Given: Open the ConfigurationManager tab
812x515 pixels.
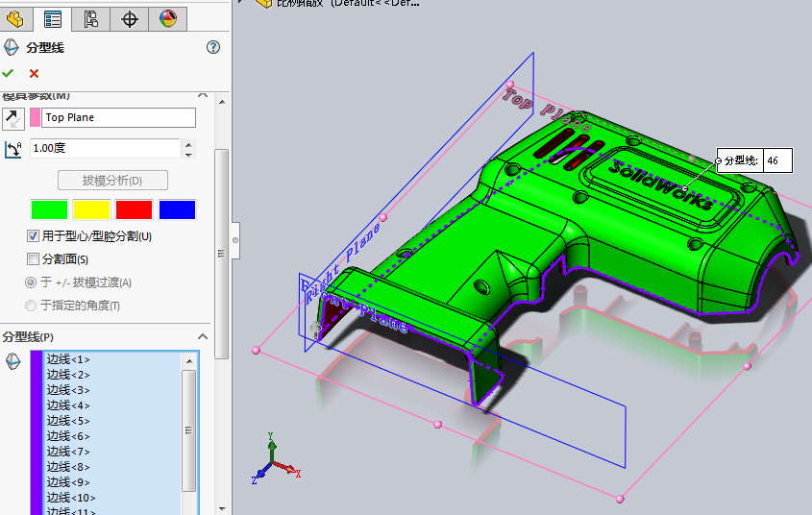Looking at the screenshot, I should coord(91,19).
